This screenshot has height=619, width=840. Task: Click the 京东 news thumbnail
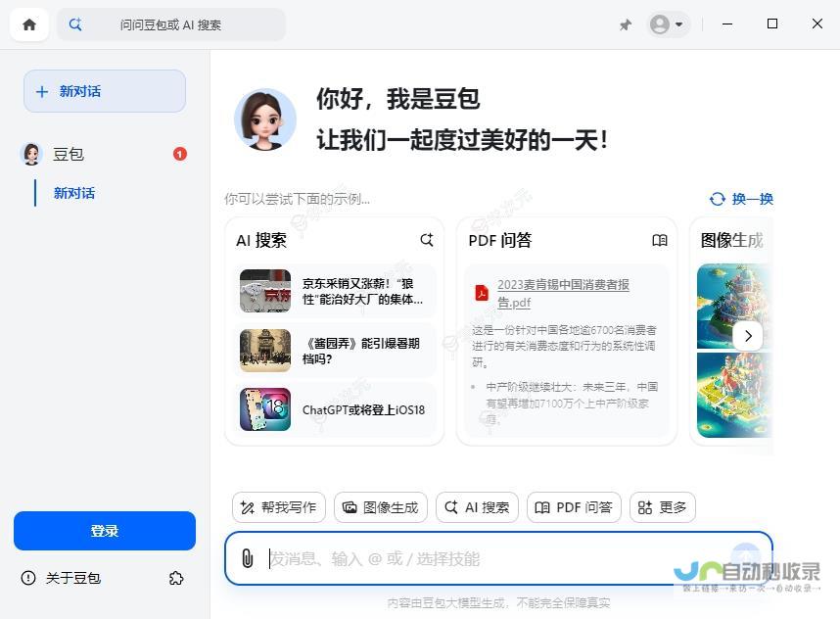click(x=265, y=291)
